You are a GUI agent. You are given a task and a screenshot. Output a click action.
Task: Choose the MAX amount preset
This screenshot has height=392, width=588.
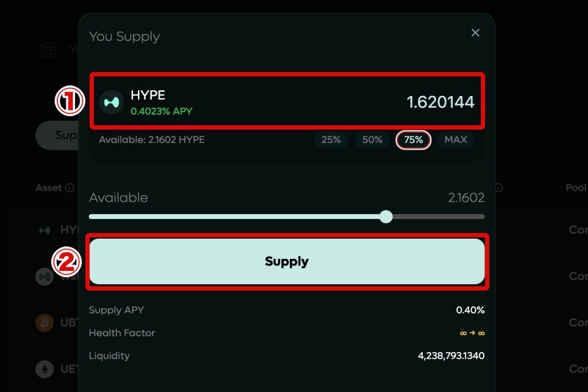456,140
